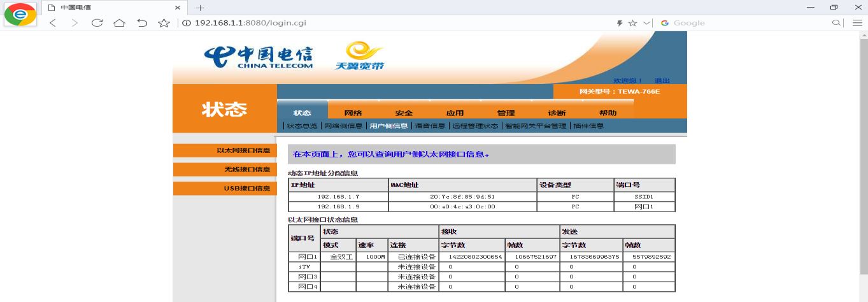
Task: Select 语音信息 in the submenu
Action: 430,126
